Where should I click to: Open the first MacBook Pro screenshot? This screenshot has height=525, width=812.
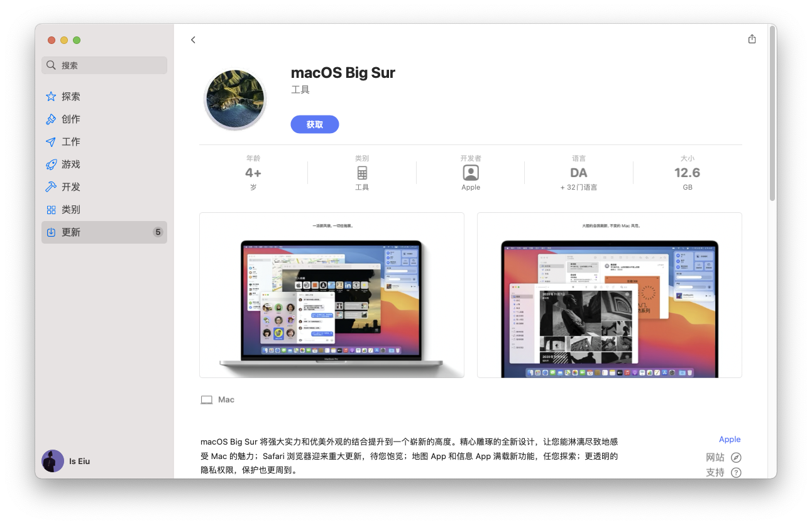click(332, 295)
